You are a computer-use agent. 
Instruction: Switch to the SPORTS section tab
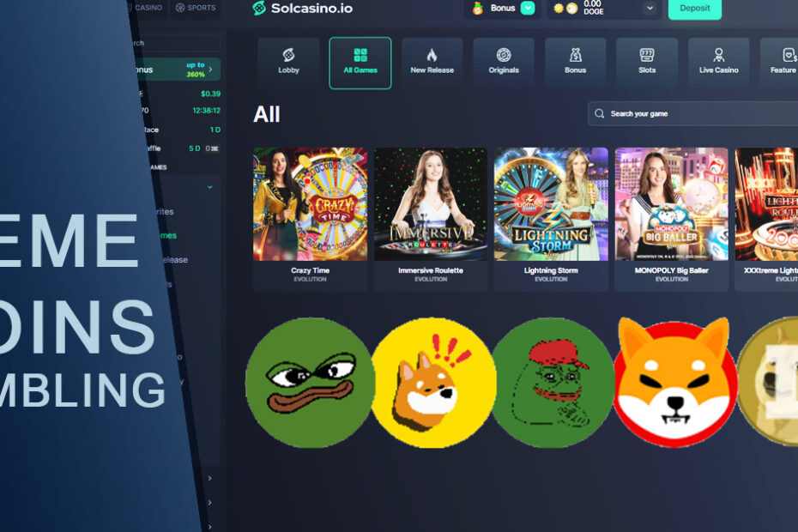[196, 8]
